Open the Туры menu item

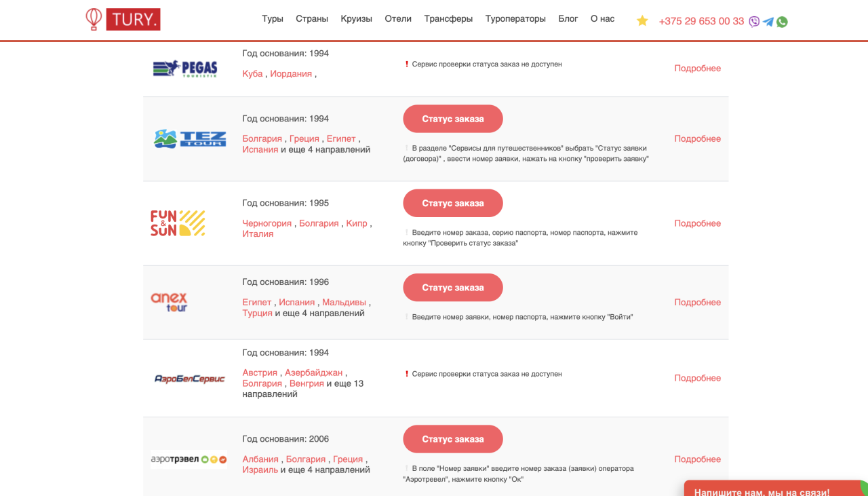[x=273, y=19]
